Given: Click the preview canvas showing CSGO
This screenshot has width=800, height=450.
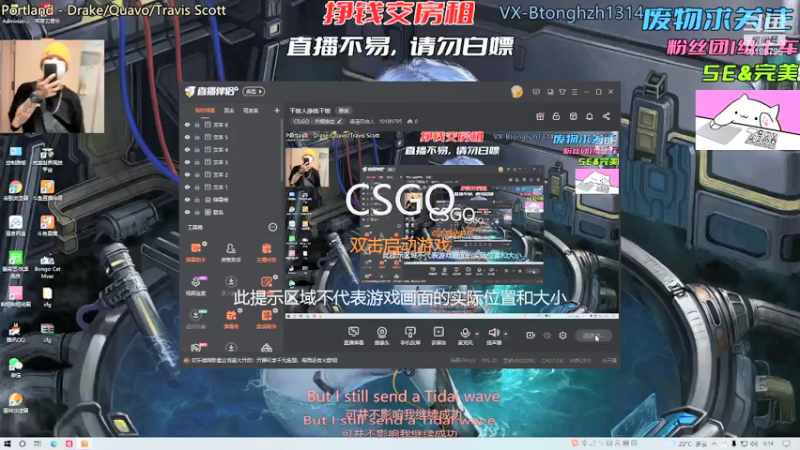Looking at the screenshot, I should [x=452, y=225].
